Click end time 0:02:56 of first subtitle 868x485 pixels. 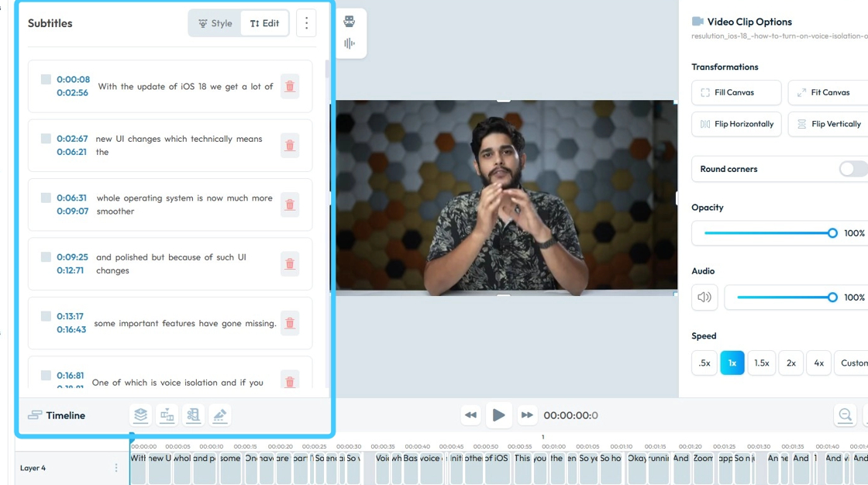(73, 92)
